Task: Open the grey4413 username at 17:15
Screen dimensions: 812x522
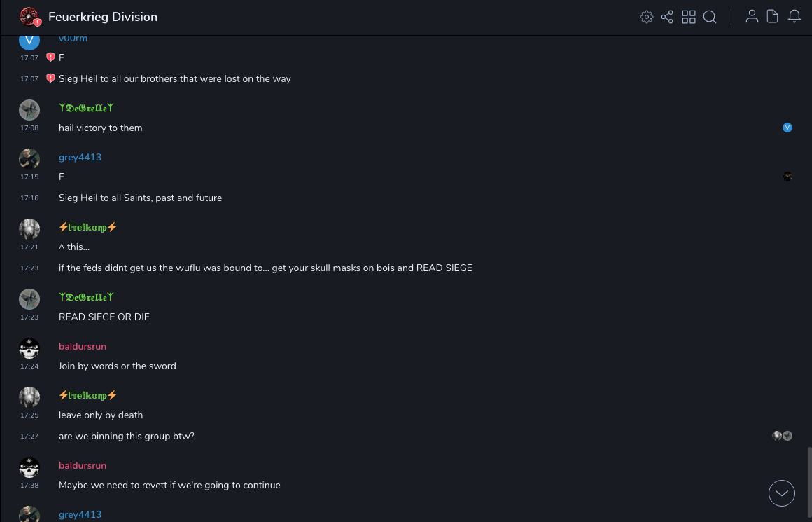Action: coord(80,157)
